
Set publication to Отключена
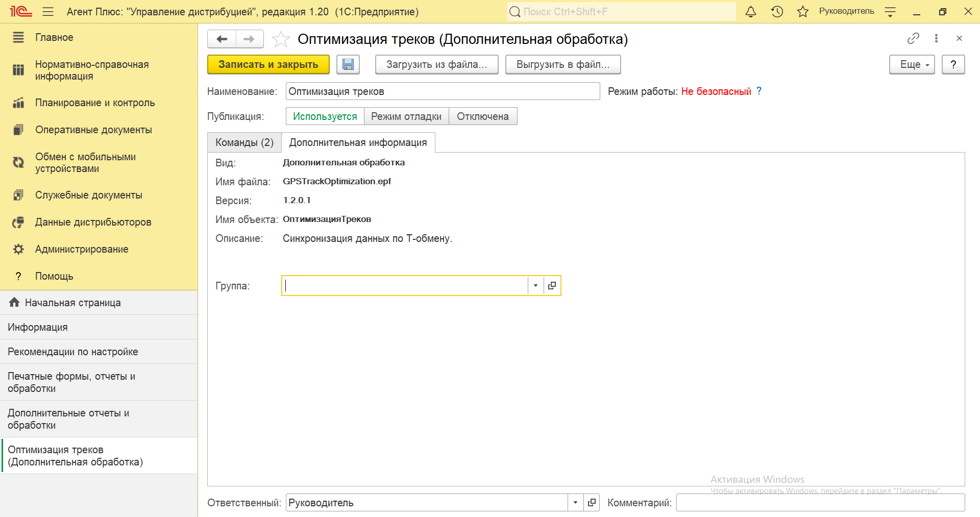pos(483,116)
